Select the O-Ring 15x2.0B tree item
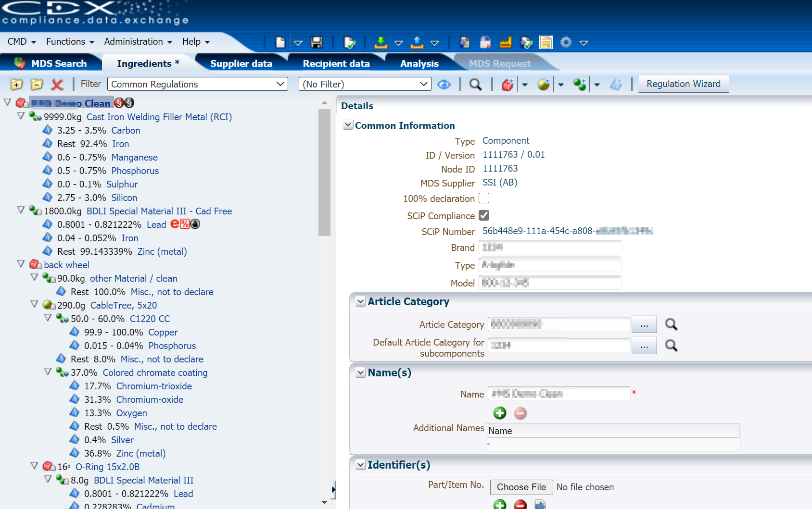The height and width of the screenshot is (509, 812). 107,467
